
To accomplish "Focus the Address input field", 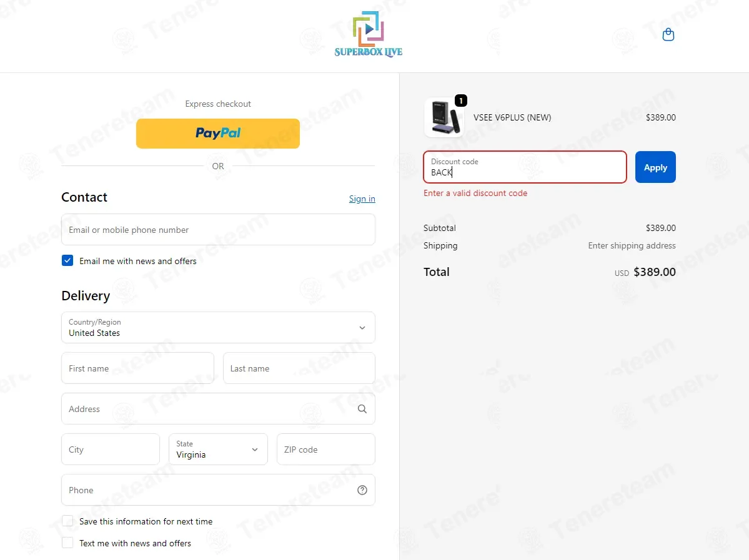I will click(x=218, y=409).
